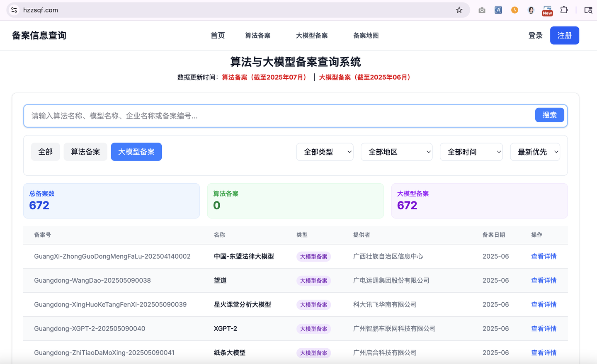Image resolution: width=597 pixels, height=364 pixels.
Task: Click red text 大模型备案（截至2025年06月）
Action: (x=366, y=77)
